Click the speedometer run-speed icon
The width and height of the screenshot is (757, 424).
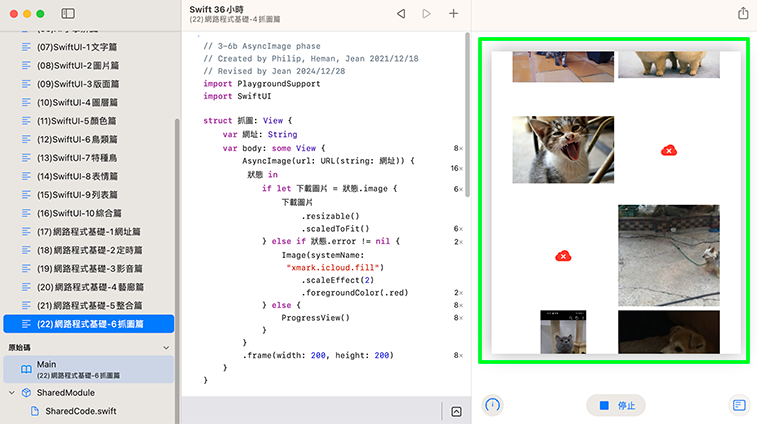(x=492, y=405)
